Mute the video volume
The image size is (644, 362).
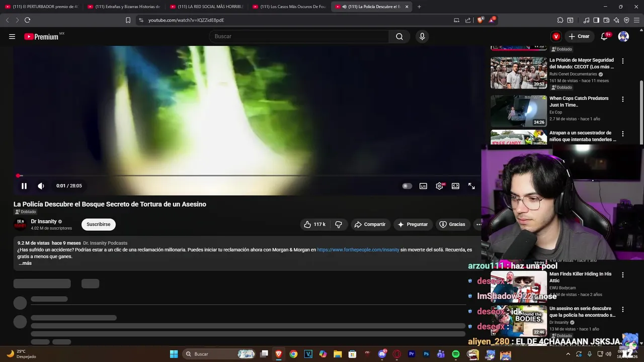coord(41,186)
